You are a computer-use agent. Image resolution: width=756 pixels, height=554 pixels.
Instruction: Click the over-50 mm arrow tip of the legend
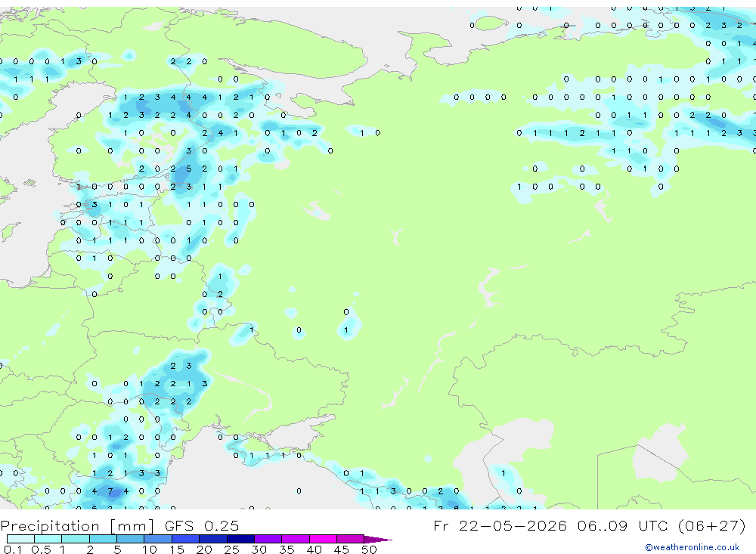[377, 539]
